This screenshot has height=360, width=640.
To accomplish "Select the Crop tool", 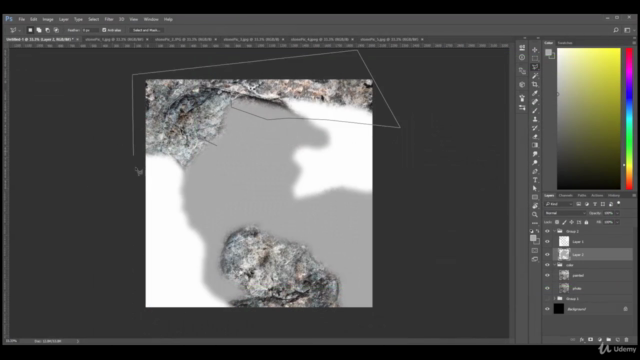I will (535, 84).
